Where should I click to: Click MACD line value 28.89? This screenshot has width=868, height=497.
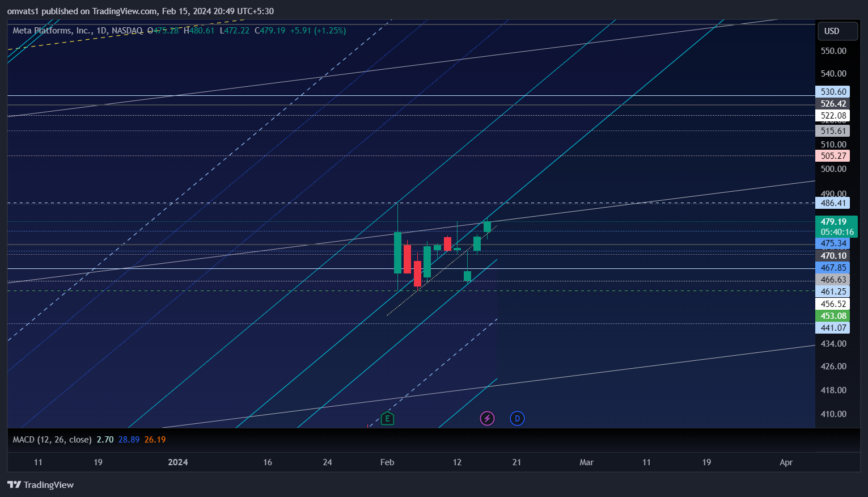129,440
